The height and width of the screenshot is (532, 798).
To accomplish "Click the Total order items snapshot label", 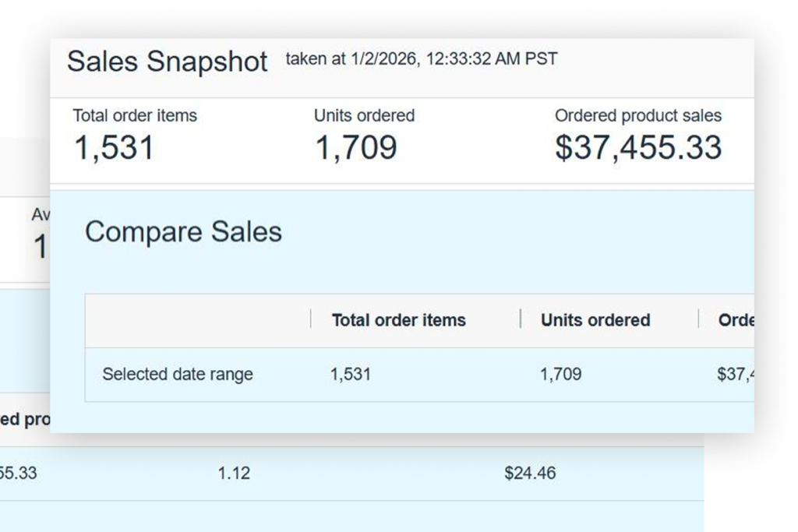I will [135, 116].
